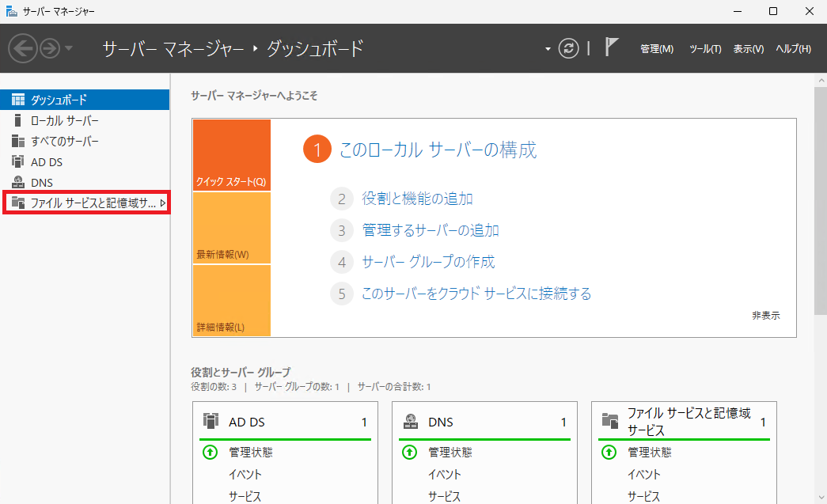827x504 pixels.
Task: Open イベント in DNS tile
Action: 445,475
